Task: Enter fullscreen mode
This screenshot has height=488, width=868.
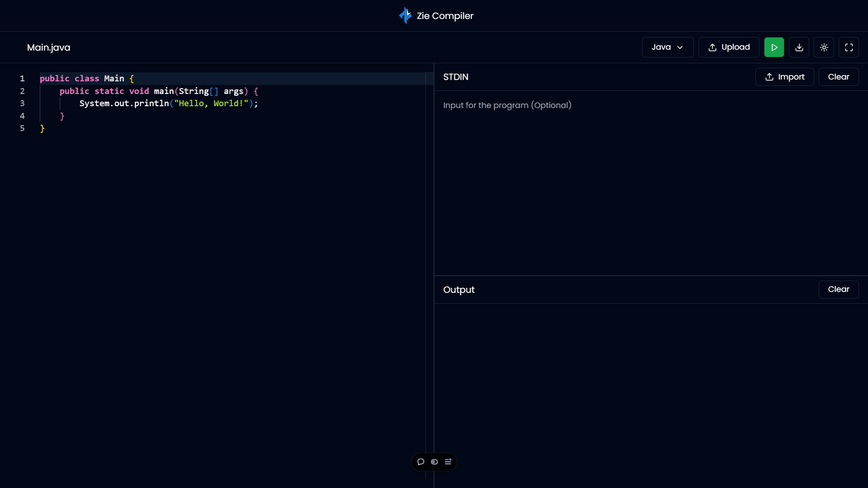Action: point(849,47)
